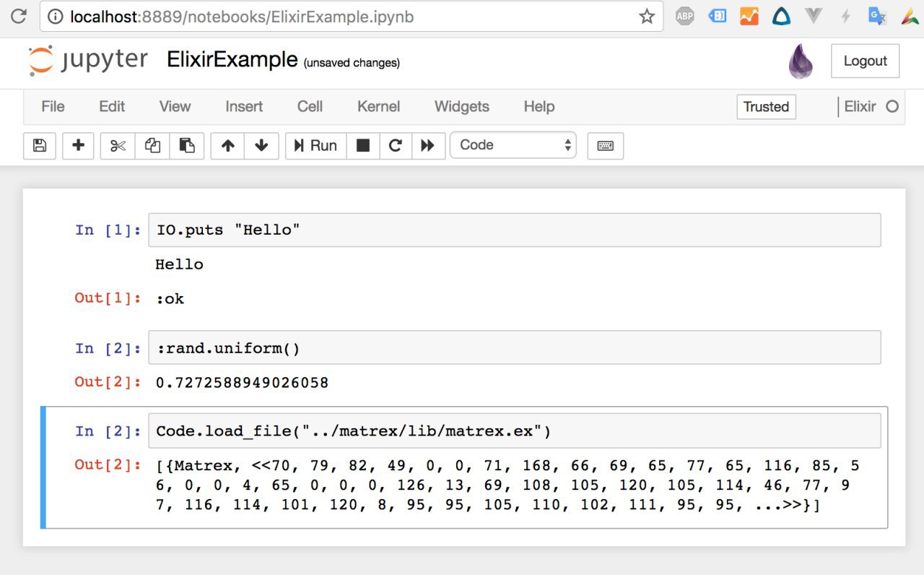Image resolution: width=924 pixels, height=575 pixels.
Task: Open the blue window extension icon
Action: [717, 16]
